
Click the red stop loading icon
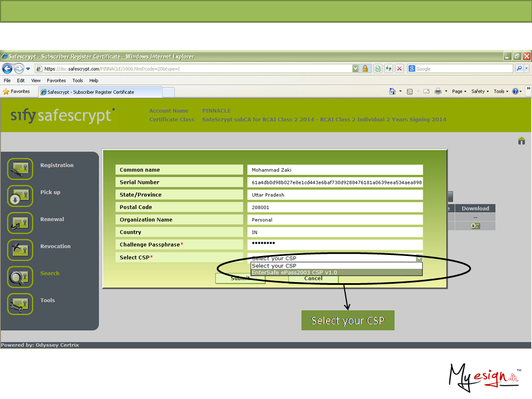(399, 69)
